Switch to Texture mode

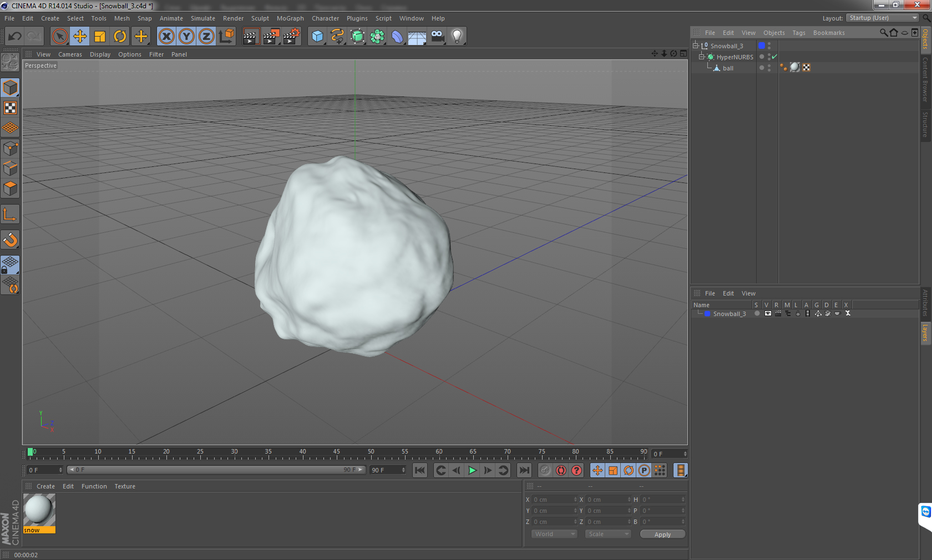click(10, 108)
